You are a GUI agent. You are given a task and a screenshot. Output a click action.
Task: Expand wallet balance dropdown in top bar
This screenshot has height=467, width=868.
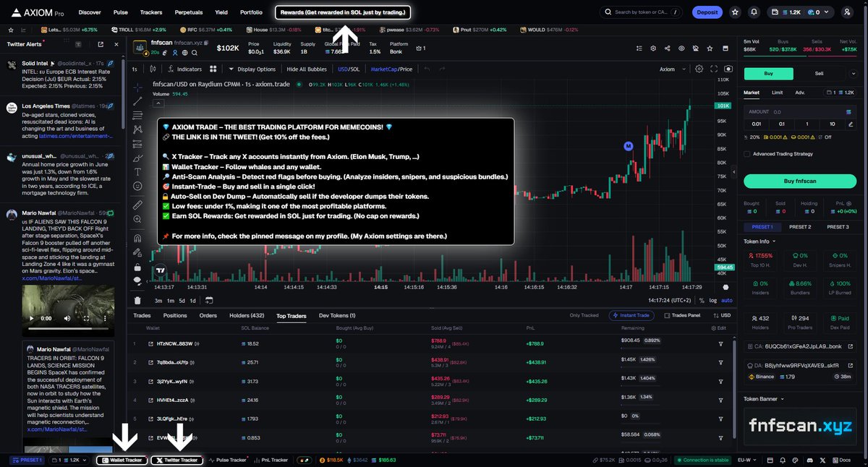(x=827, y=12)
